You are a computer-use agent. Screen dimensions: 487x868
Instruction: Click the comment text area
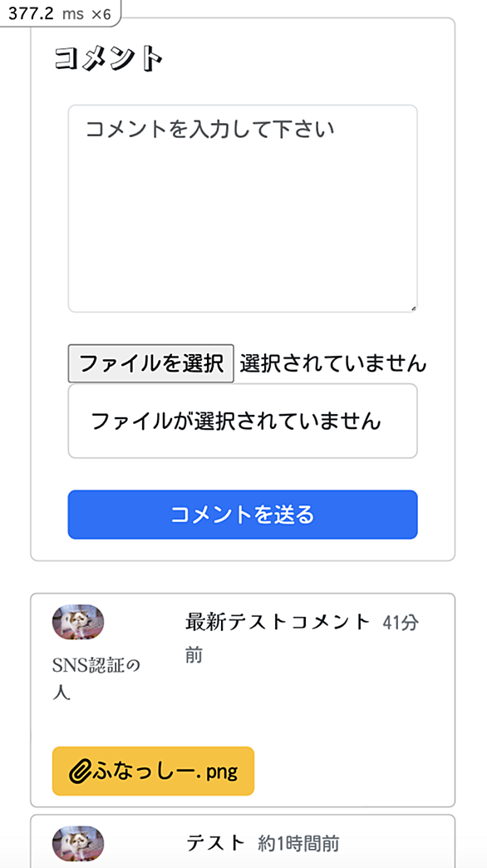[x=243, y=209]
